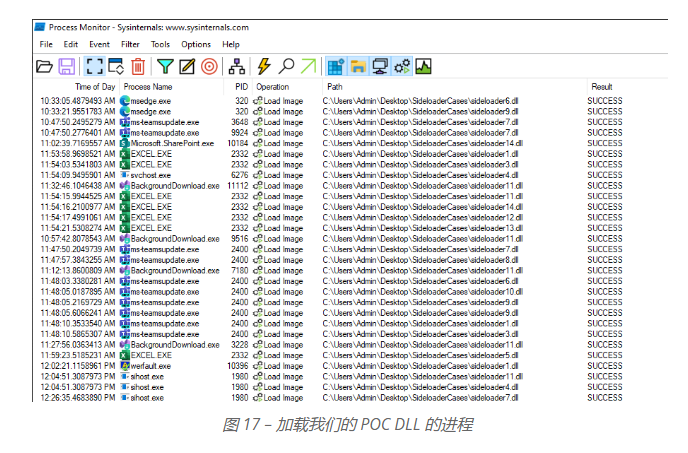Click PID 10396 cell
688x453 pixels.
[238, 366]
